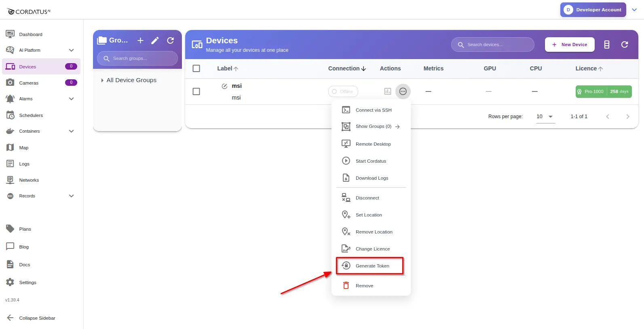The width and height of the screenshot is (644, 329).
Task: Click the New Device button
Action: point(569,45)
